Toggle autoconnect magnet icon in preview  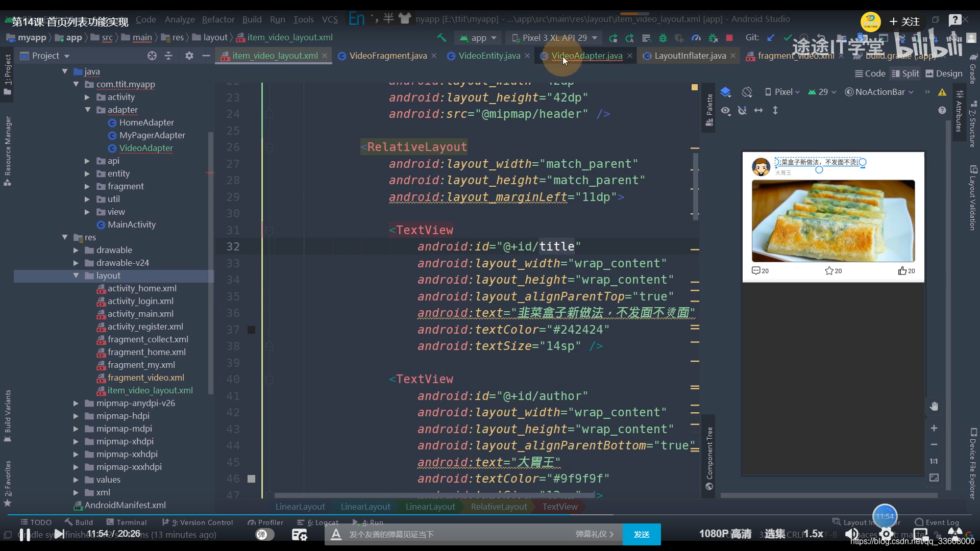tap(742, 110)
